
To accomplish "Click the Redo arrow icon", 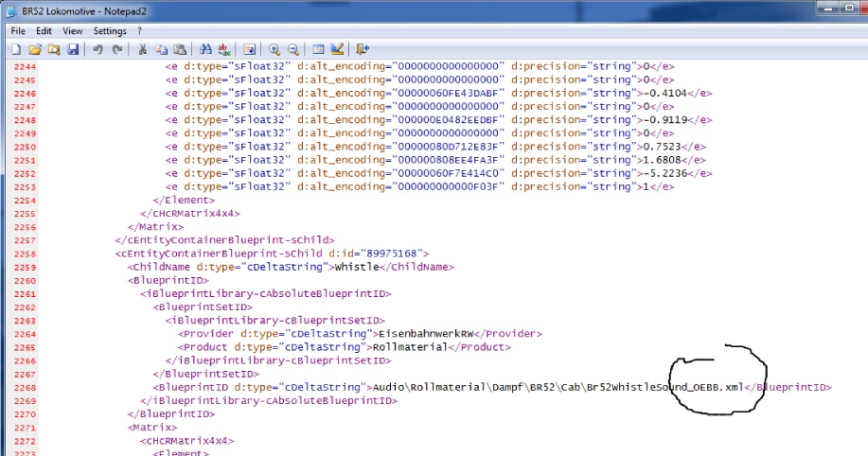I will click(116, 49).
